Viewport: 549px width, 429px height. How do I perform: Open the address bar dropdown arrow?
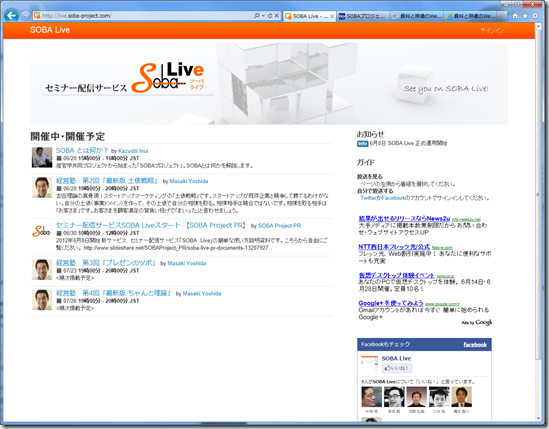pyautogui.click(x=263, y=16)
